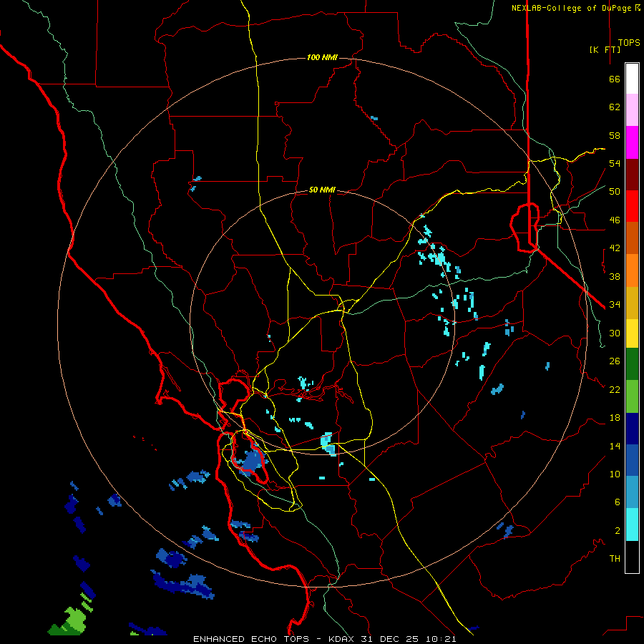Click the "26" scale value
Viewport: 644px width, 644px height.
pyautogui.click(x=615, y=361)
